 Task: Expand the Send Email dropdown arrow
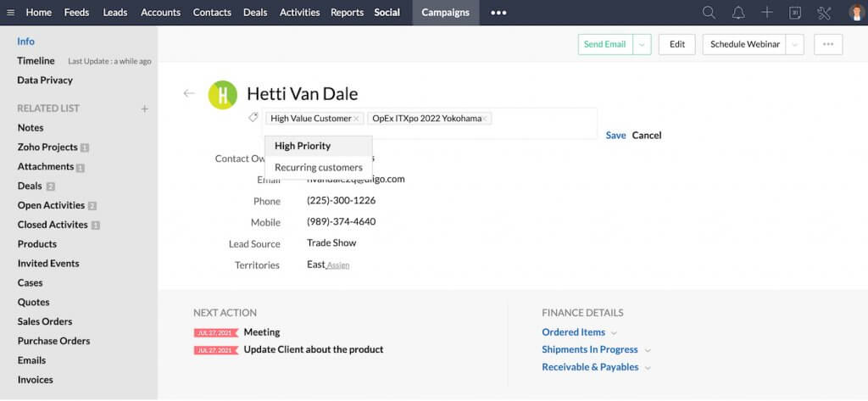(642, 44)
